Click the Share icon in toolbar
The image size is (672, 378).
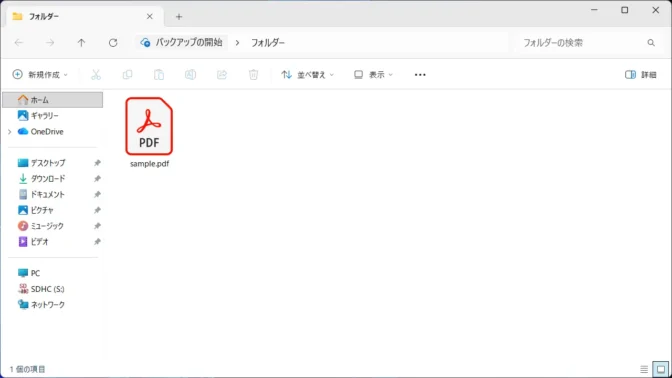[x=222, y=75]
